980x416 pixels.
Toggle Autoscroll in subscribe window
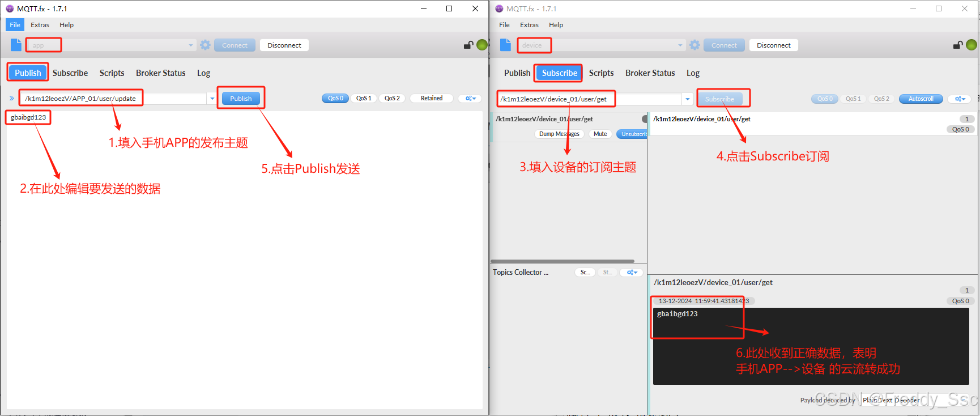pos(921,99)
